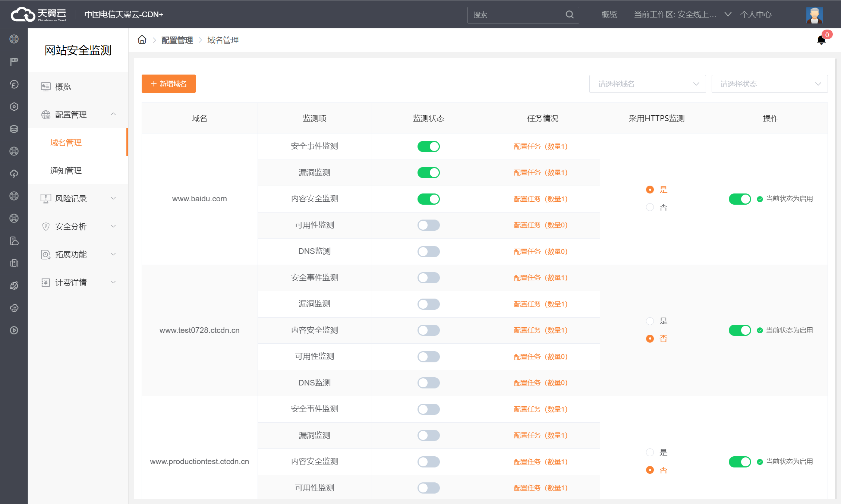Open the 请选择状态 dropdown
Screen dimensions: 841x504
click(769, 84)
